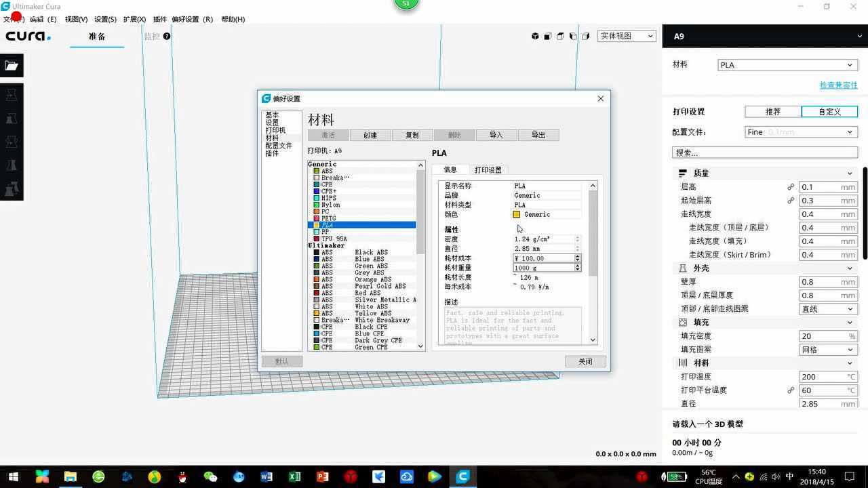Screen dimensions: 868x488
Task: Click the open file folder icon
Action: pyautogui.click(x=12, y=66)
